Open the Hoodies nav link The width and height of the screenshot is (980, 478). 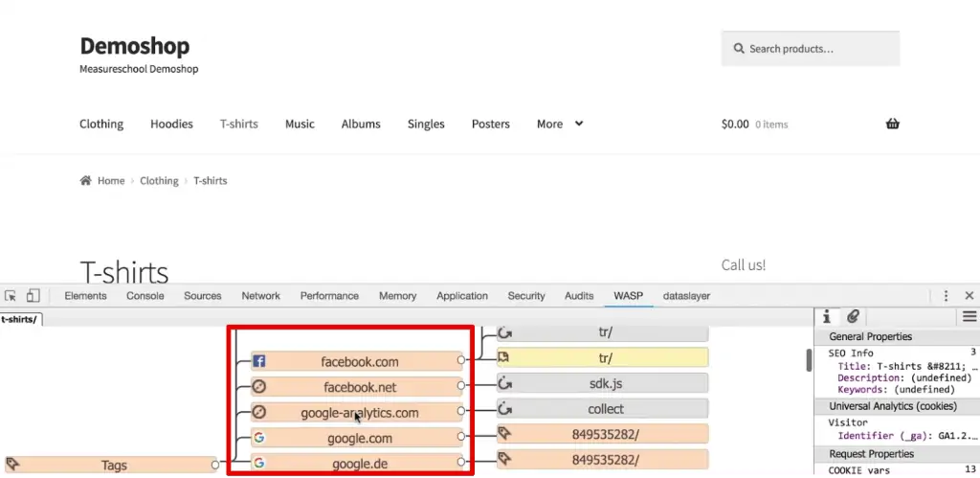(x=171, y=124)
